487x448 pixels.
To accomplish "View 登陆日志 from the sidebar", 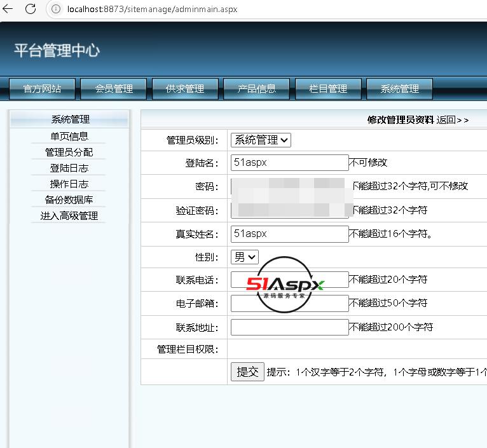I will coord(69,168).
